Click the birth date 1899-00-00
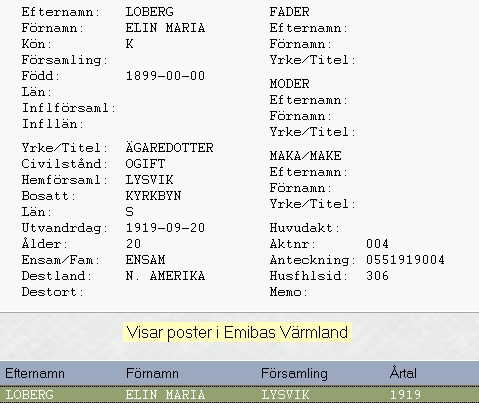The height and width of the screenshot is (408, 479). (x=165, y=76)
